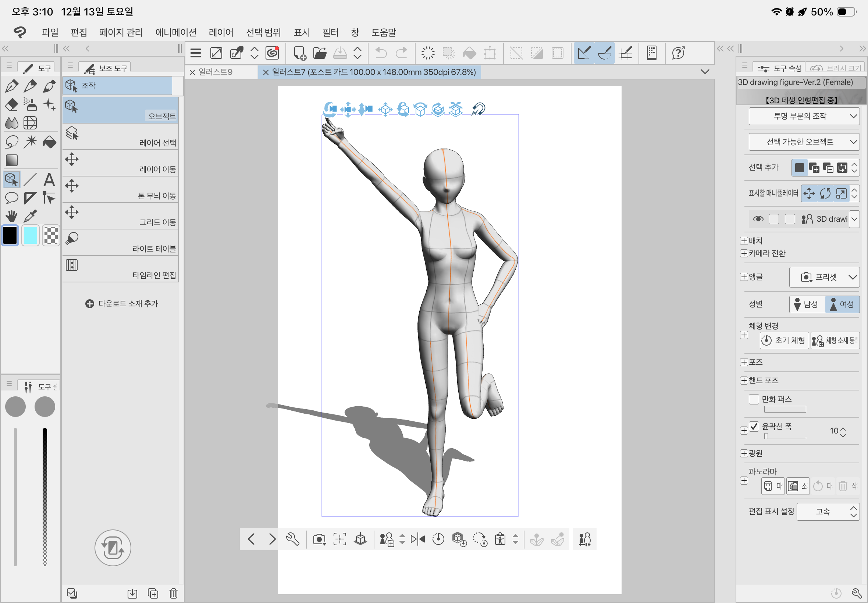Select the Eraser tool

[x=12, y=105]
